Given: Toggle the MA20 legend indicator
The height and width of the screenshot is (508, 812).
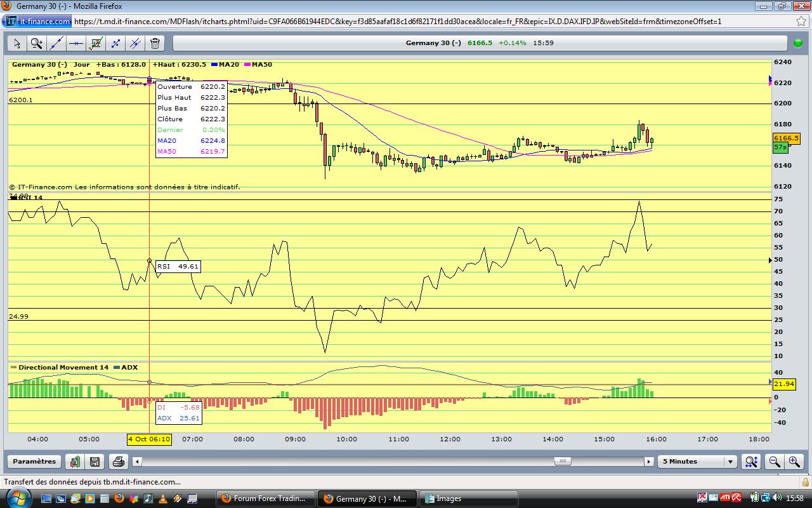Looking at the screenshot, I should tap(225, 65).
